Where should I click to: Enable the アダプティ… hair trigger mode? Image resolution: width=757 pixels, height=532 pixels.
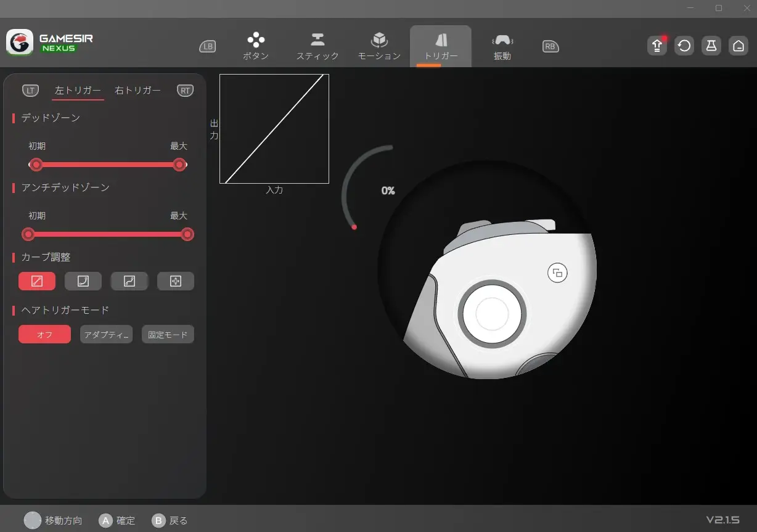coord(106,335)
